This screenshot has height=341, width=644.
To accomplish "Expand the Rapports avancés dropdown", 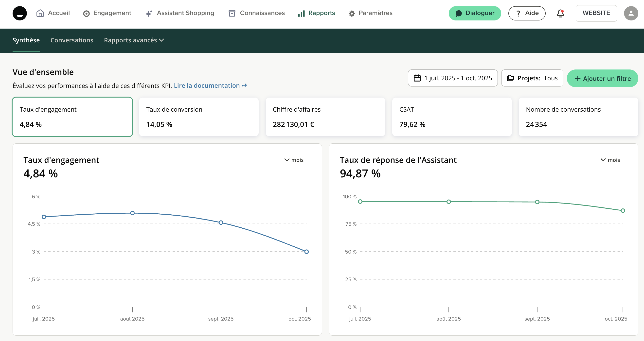I will click(134, 40).
